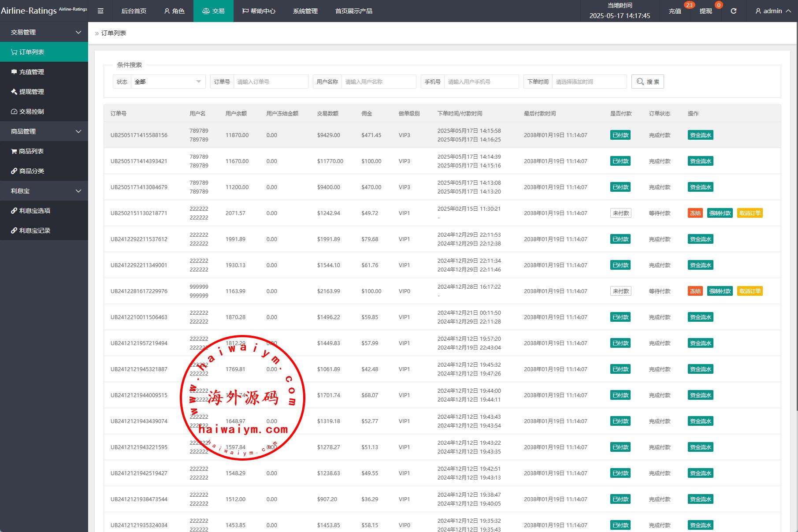Screen dimensions: 798x532
Task: Click the 搜索 search button
Action: 647,82
